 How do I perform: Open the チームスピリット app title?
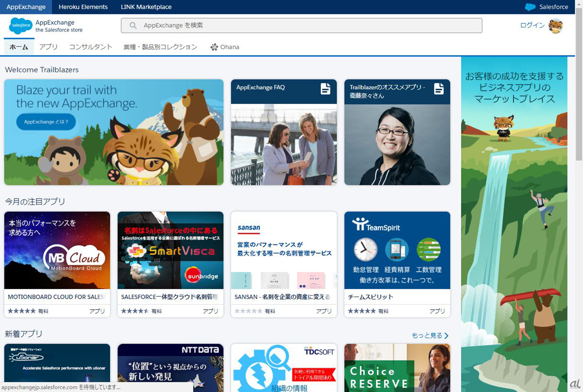click(x=371, y=297)
